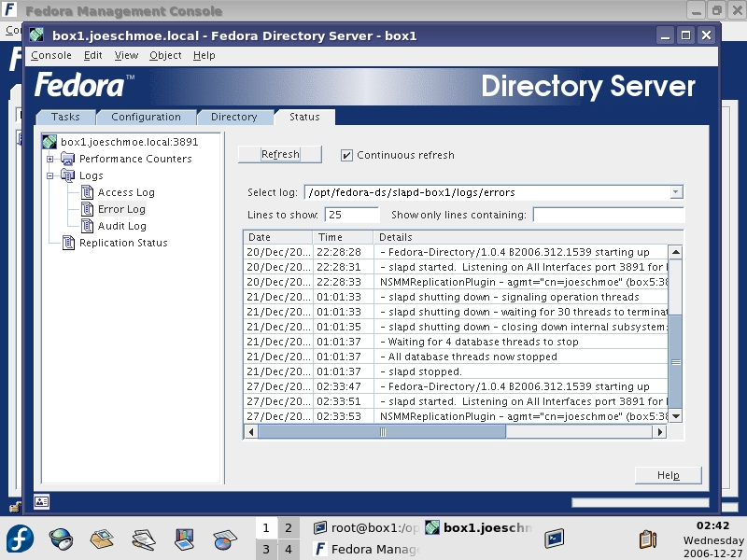
Task: Expand the Performance Counters tree node
Action: click(x=50, y=159)
